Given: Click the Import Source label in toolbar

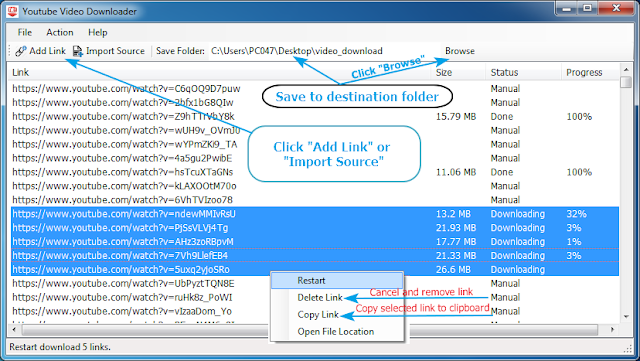Looking at the screenshot, I should click(115, 51).
